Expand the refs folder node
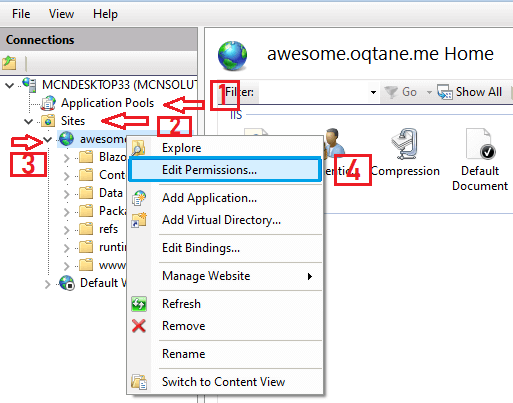Screen dimensions: 513x403 67,230
